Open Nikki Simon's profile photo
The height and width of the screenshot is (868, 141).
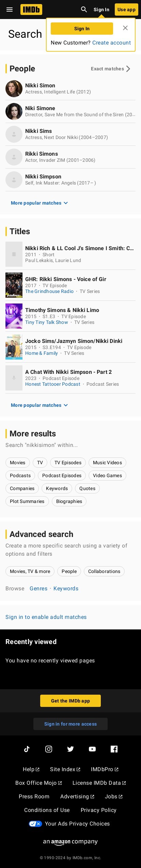(14, 89)
